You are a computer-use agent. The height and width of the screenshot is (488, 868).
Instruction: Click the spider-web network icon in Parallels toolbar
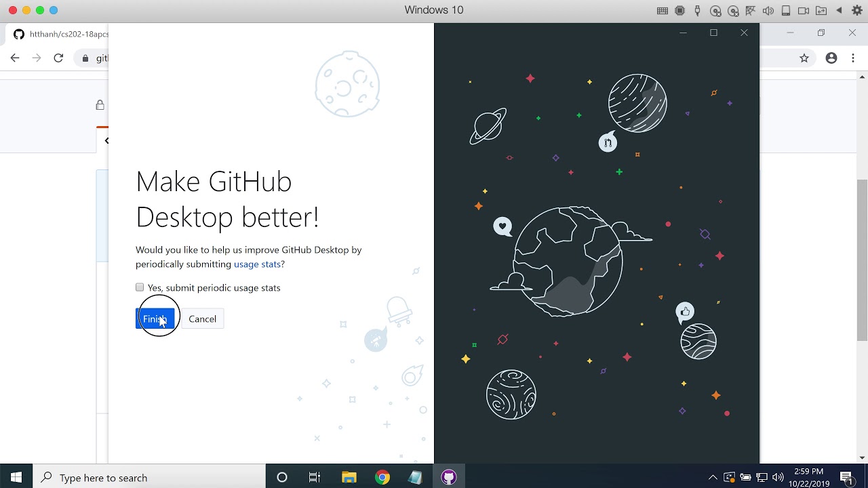tap(751, 11)
